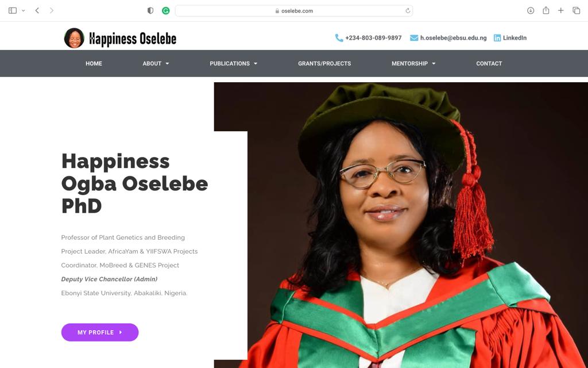Click the privacy shield icon
Viewport: 588px width, 368px height.
(x=150, y=10)
